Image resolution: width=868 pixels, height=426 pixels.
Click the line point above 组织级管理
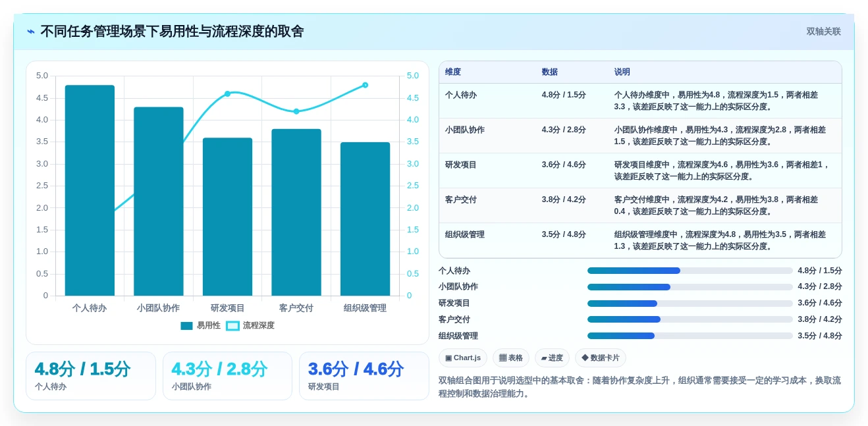(x=365, y=85)
